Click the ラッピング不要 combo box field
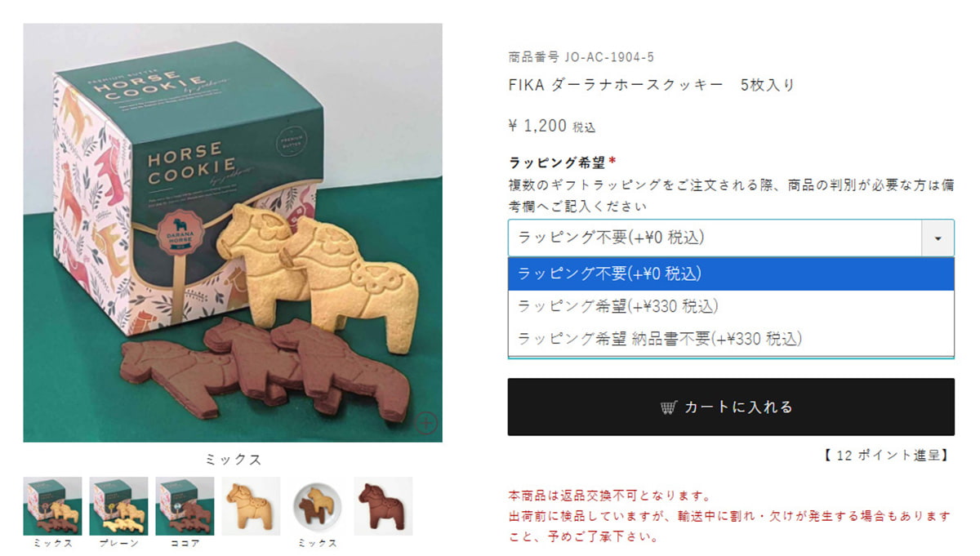The height and width of the screenshot is (556, 980). [715, 238]
